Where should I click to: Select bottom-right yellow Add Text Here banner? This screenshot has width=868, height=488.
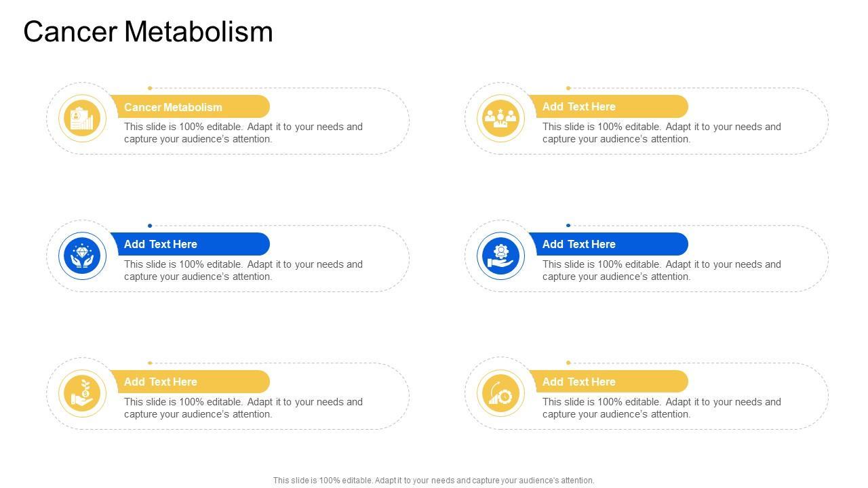[608, 382]
